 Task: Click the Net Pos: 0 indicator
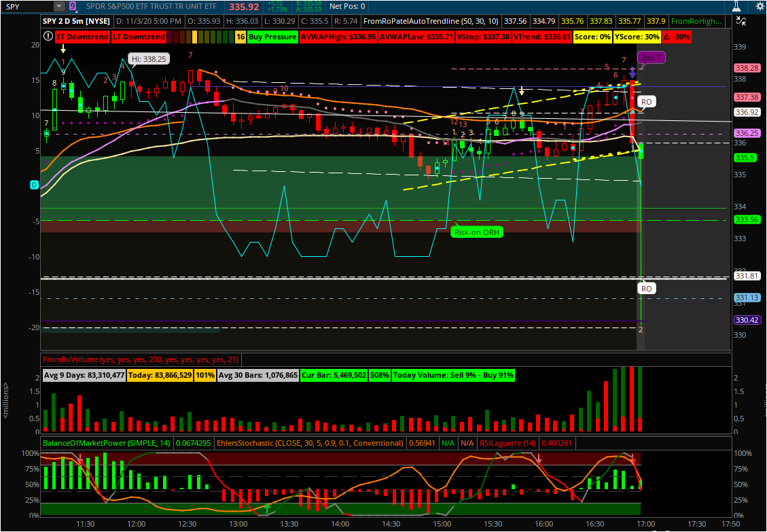347,6
